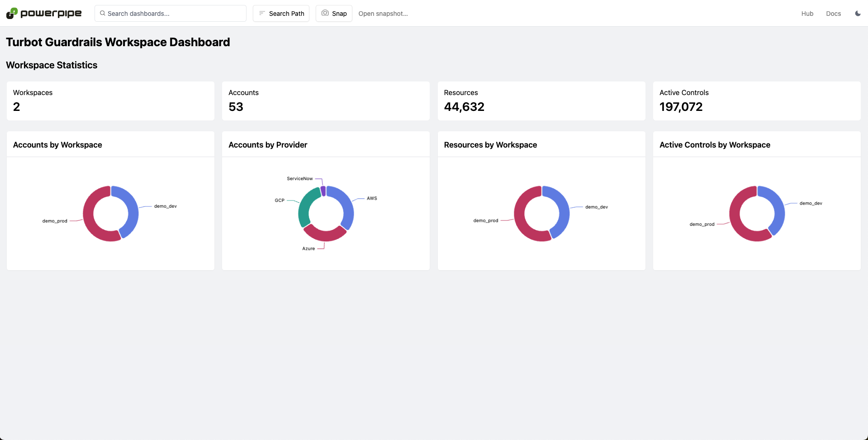Click demo_dev label in Active Controls chart
This screenshot has height=440, width=868.
pyautogui.click(x=811, y=203)
